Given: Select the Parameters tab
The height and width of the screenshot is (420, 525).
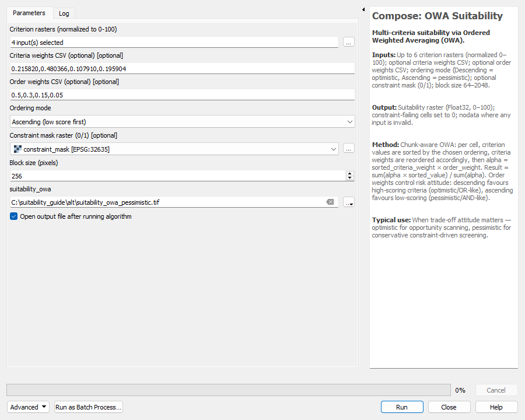Looking at the screenshot, I should click(29, 13).
